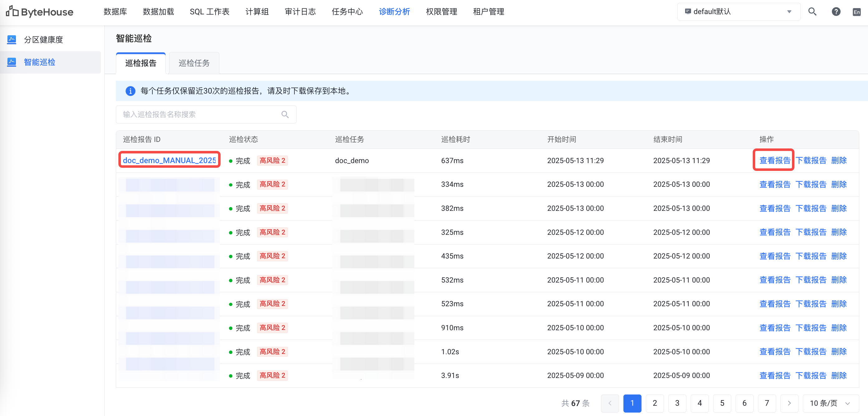868x416 pixels.
Task: Select 智能巡检 in the sidebar
Action: pos(50,62)
